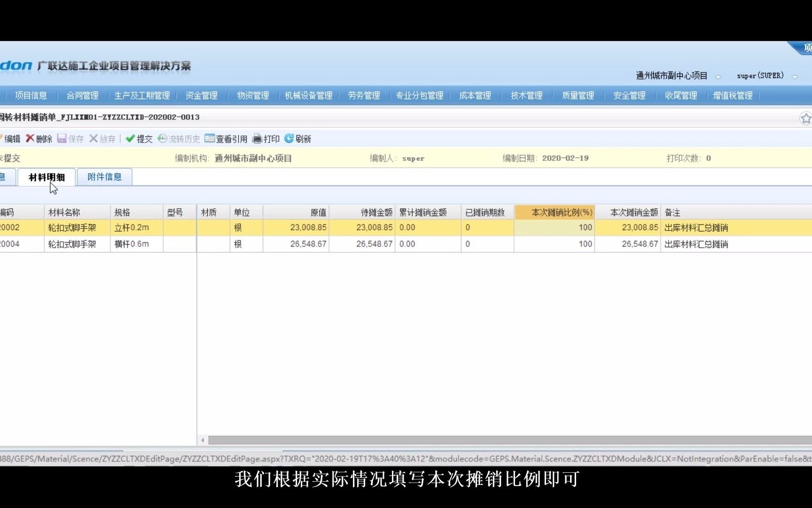Click the 本次摊销金额 column header
The height and width of the screenshot is (508, 812).
pos(628,213)
